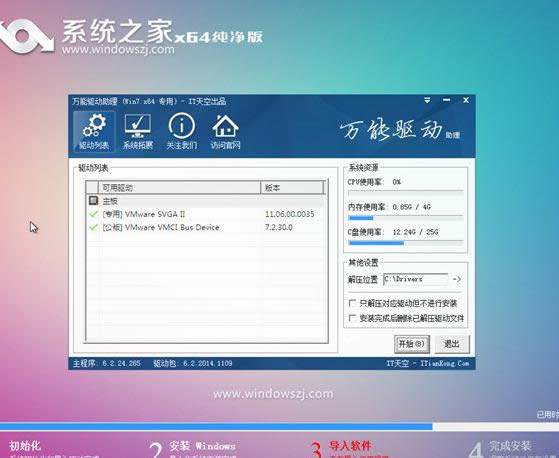Click step 3 导入软件 label
This screenshot has width=559, height=458.
[350, 446]
